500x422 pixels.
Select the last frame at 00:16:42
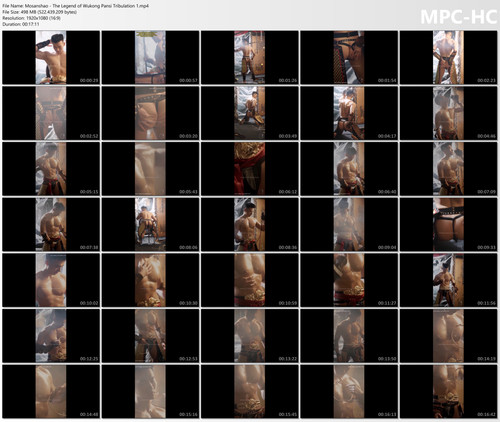pos(448,391)
